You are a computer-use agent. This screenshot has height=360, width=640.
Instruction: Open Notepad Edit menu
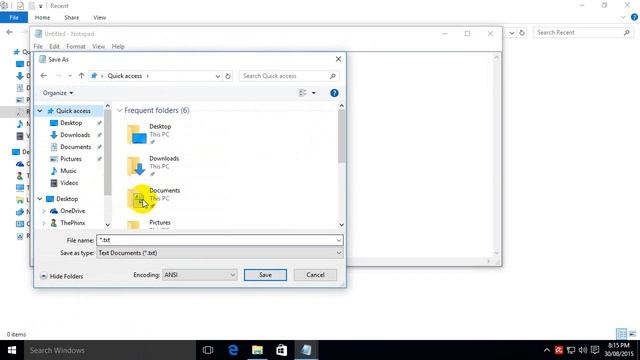(x=54, y=47)
